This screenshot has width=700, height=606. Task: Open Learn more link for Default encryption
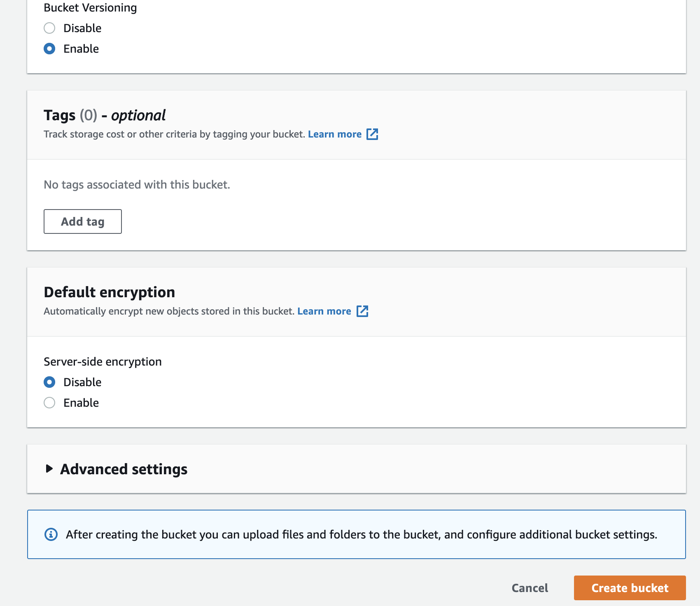click(324, 311)
